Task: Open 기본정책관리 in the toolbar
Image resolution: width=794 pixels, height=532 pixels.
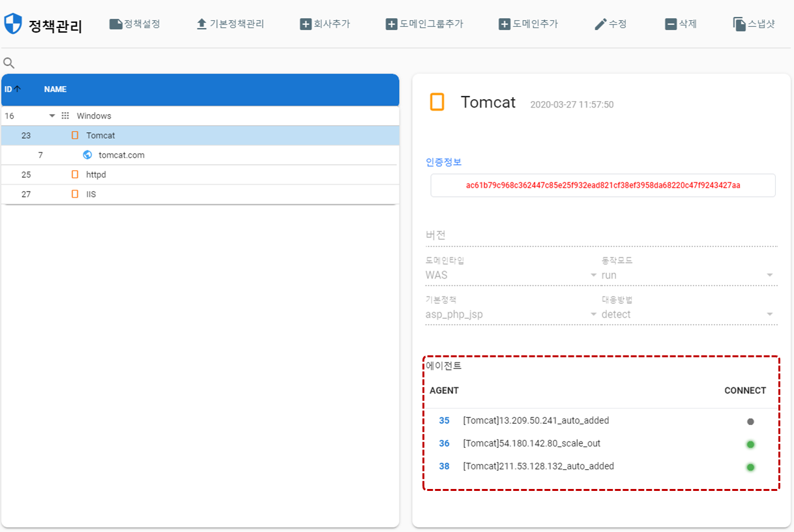Action: click(230, 24)
